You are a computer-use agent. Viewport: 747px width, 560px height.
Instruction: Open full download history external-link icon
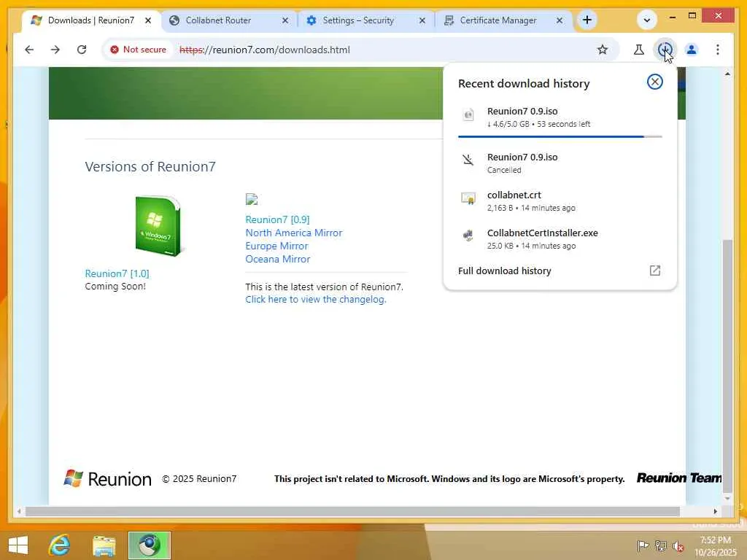655,271
